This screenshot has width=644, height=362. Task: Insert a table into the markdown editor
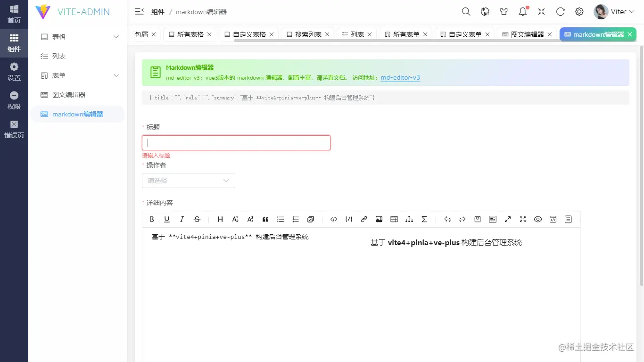(394, 219)
